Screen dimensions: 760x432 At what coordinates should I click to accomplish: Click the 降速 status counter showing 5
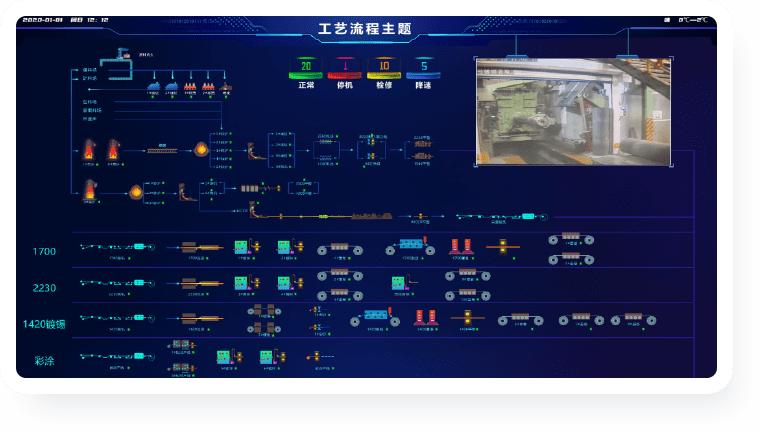(x=423, y=69)
